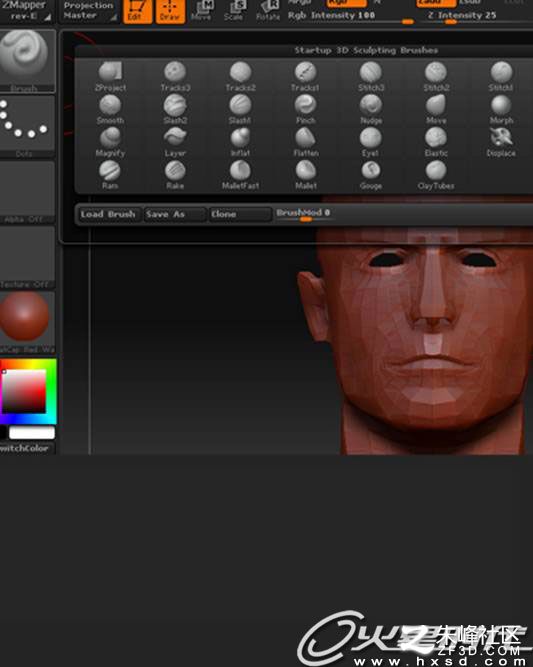This screenshot has height=667, width=533.
Task: Select the Rake brush
Action: coord(175,174)
